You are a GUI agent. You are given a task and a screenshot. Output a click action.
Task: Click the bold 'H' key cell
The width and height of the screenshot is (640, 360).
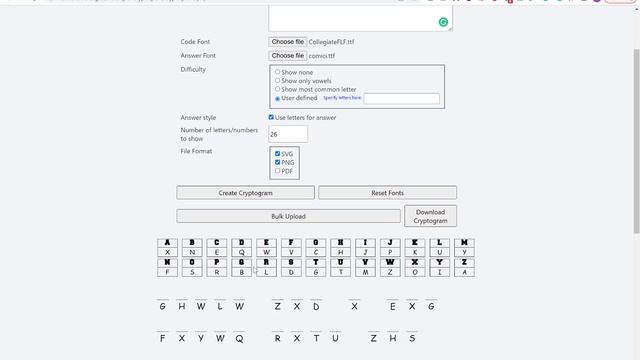pyautogui.click(x=340, y=242)
